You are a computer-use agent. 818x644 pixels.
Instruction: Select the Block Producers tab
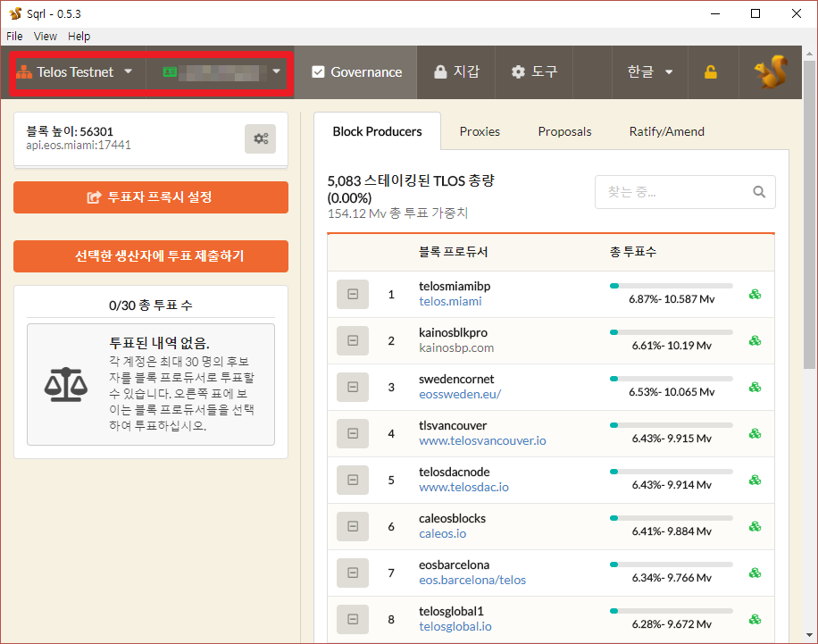377,131
